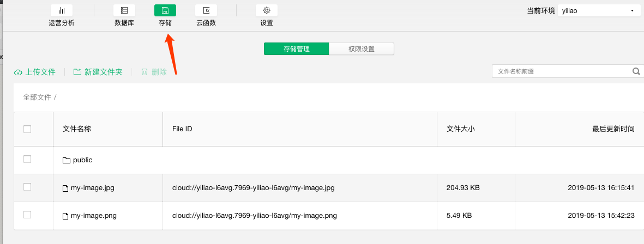The width and height of the screenshot is (644, 244).
Task: Click the 文件大小 column header
Action: point(460,129)
